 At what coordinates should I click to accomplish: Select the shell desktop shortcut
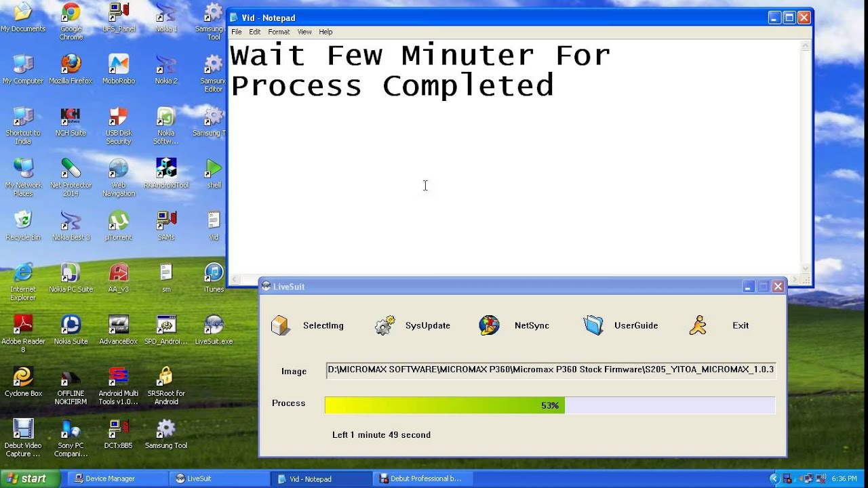(x=214, y=174)
